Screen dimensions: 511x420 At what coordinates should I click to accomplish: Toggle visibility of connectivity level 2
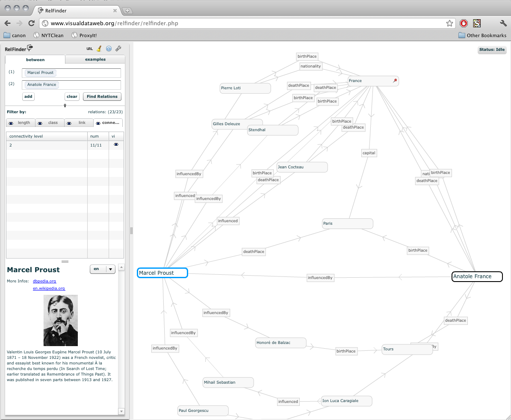tap(116, 145)
